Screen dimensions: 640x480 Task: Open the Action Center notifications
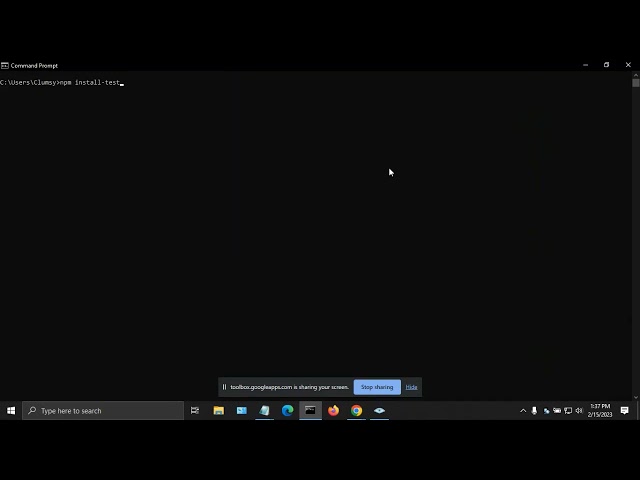tap(624, 411)
